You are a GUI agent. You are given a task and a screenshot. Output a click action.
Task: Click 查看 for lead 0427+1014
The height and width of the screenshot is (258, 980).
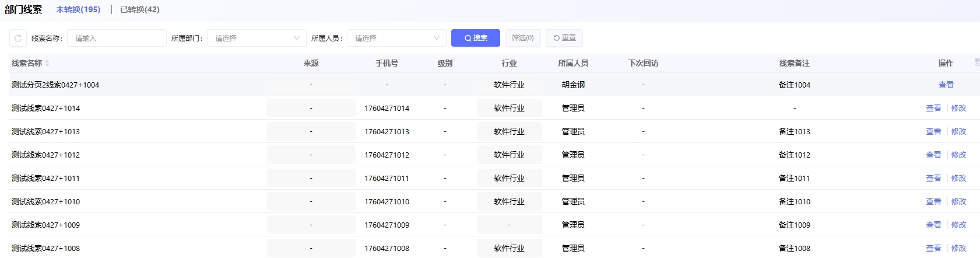tap(933, 108)
